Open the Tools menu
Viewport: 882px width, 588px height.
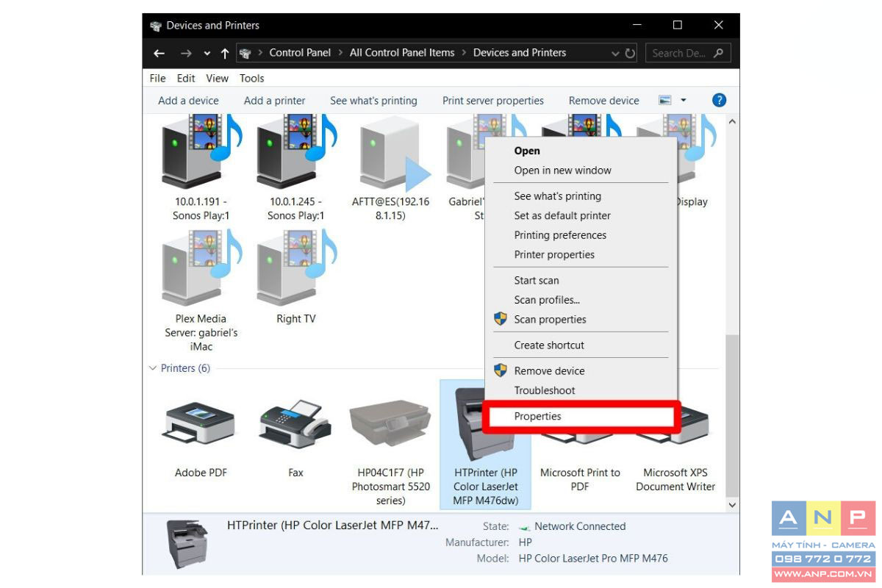click(x=252, y=79)
